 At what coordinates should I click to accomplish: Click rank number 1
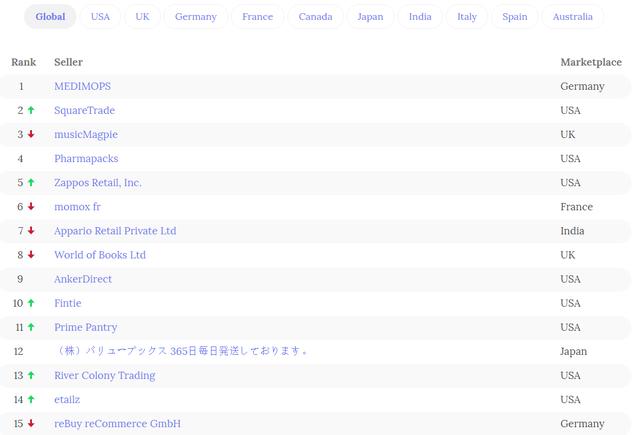tap(21, 87)
